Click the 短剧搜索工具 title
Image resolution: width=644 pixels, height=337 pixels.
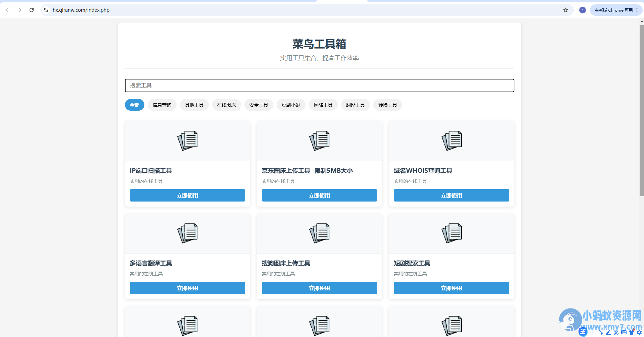click(412, 263)
